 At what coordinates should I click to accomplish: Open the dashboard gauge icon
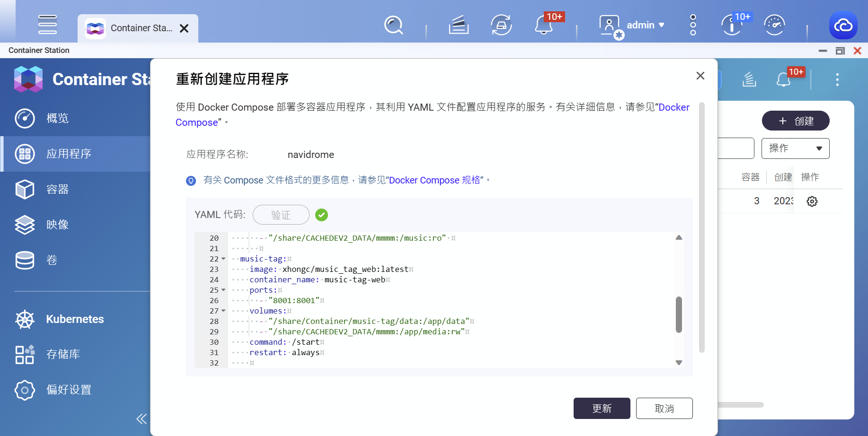click(775, 25)
